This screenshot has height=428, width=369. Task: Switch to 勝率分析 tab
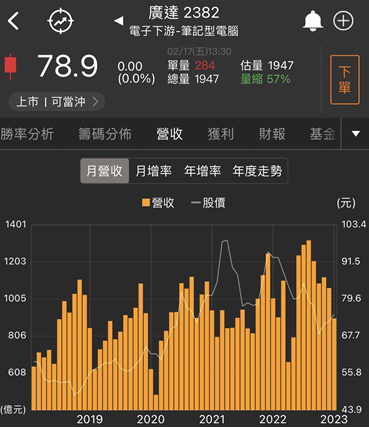coord(27,134)
